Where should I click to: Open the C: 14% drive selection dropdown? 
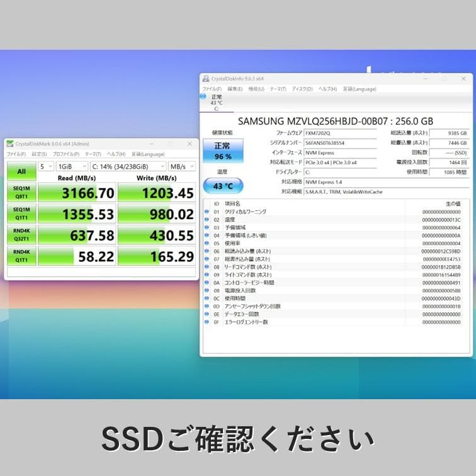click(x=128, y=166)
